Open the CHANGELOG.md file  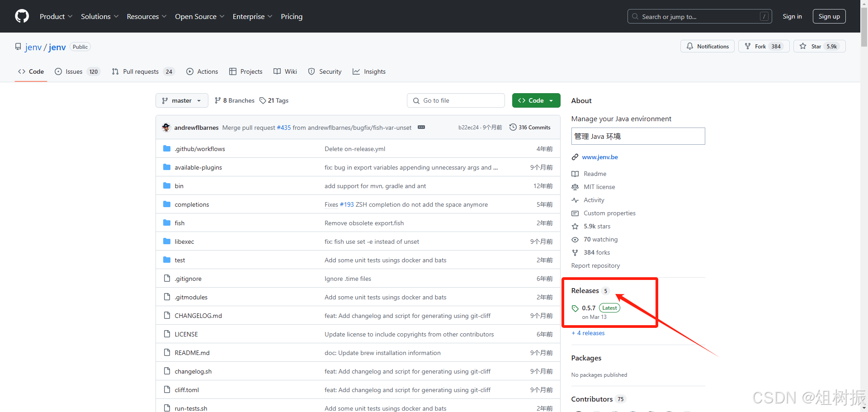tap(198, 316)
